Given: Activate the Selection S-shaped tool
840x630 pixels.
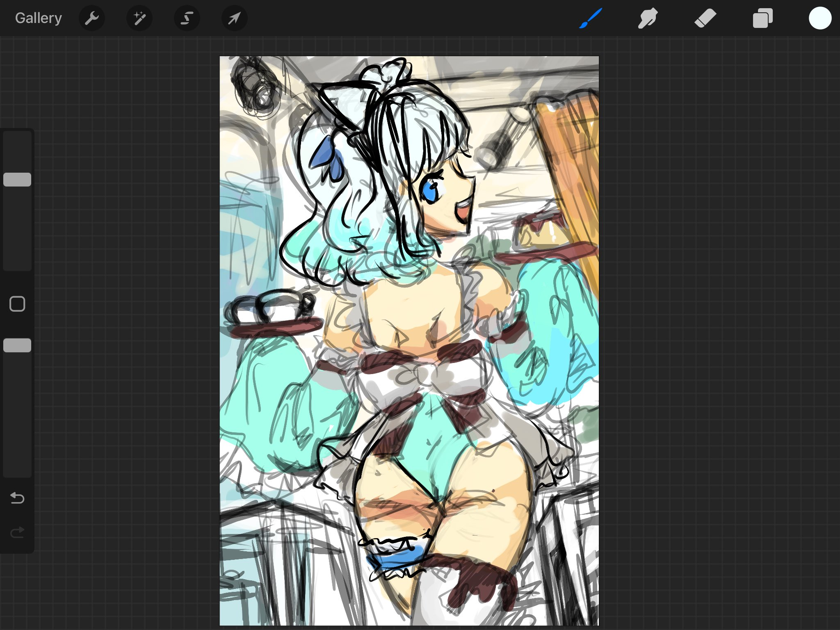Looking at the screenshot, I should (187, 18).
